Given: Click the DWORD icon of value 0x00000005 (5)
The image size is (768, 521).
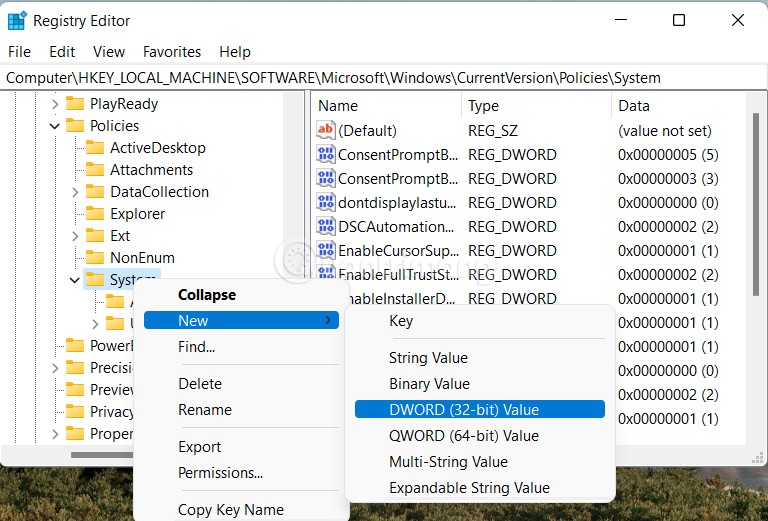Looking at the screenshot, I should point(326,154).
